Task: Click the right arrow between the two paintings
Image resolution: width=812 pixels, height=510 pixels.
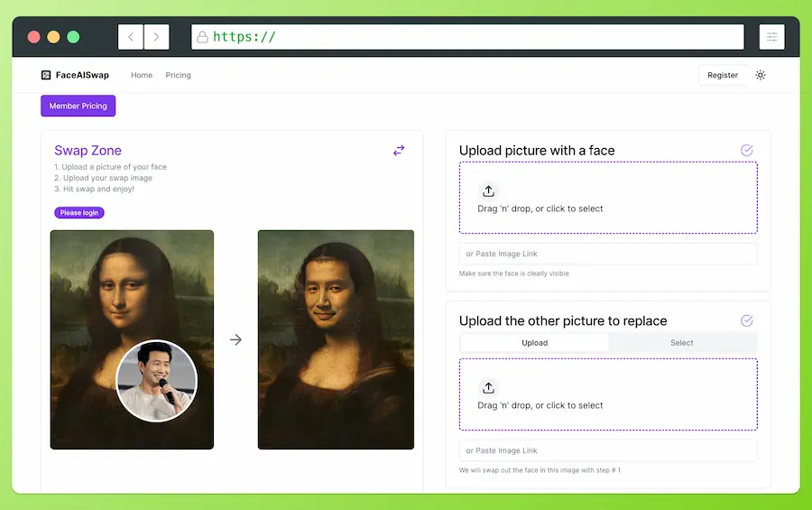Action: pyautogui.click(x=235, y=339)
